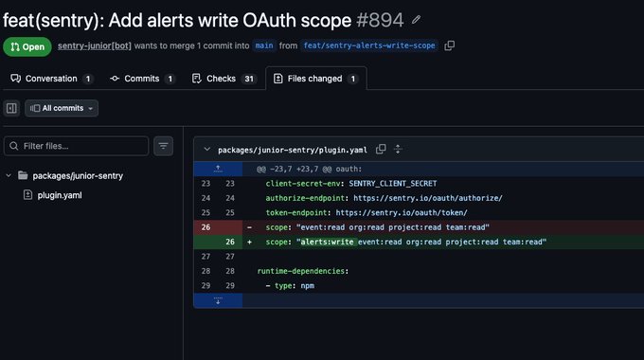Click added line 26 number

pos(230,243)
